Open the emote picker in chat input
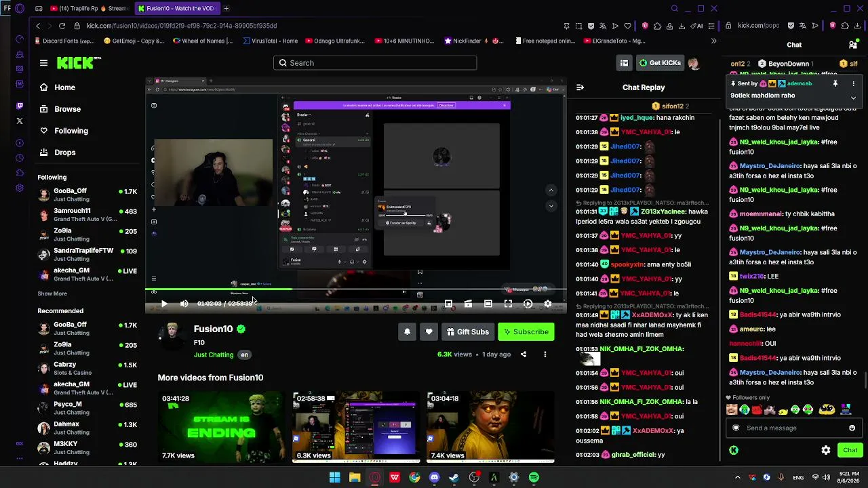 click(x=852, y=428)
